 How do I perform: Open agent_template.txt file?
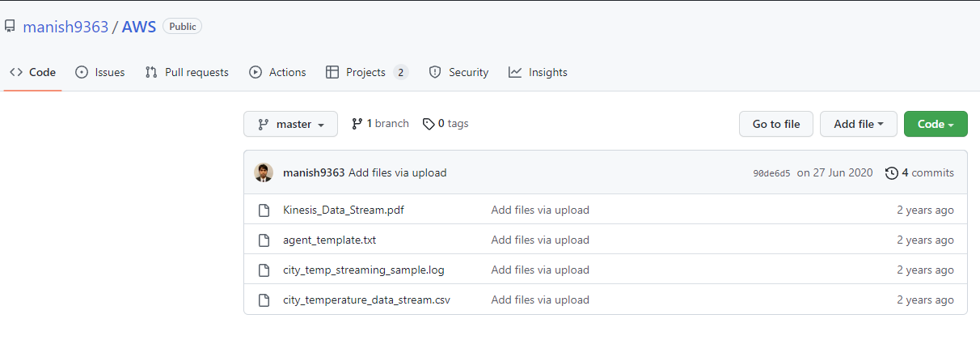click(329, 240)
